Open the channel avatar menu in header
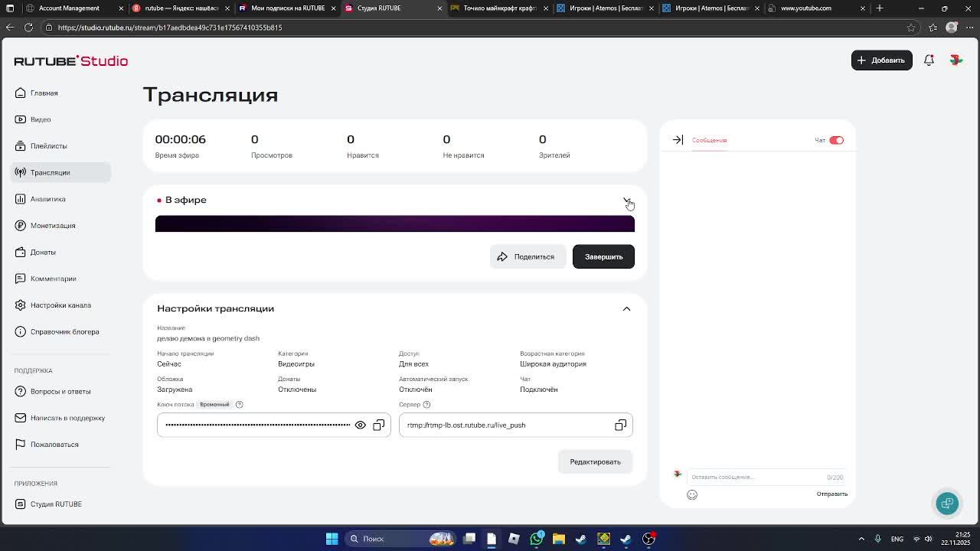Viewport: 980px width, 551px height. (x=956, y=60)
